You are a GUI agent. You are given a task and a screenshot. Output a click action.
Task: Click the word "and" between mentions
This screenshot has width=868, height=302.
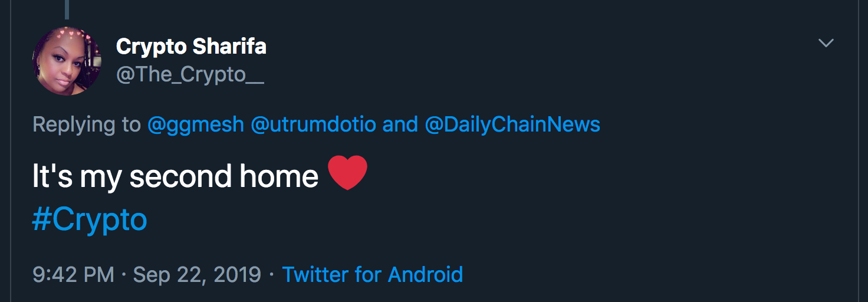pyautogui.click(x=400, y=124)
